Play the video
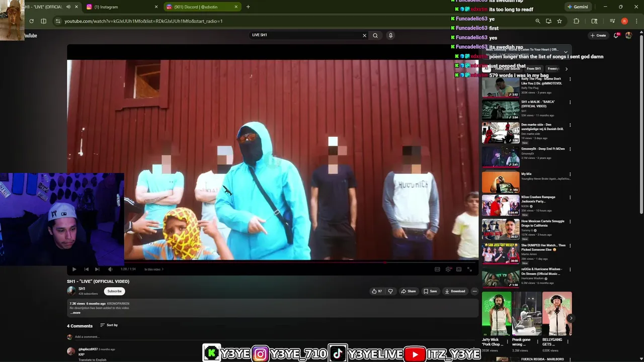This screenshot has height=362, width=644. pos(74,269)
